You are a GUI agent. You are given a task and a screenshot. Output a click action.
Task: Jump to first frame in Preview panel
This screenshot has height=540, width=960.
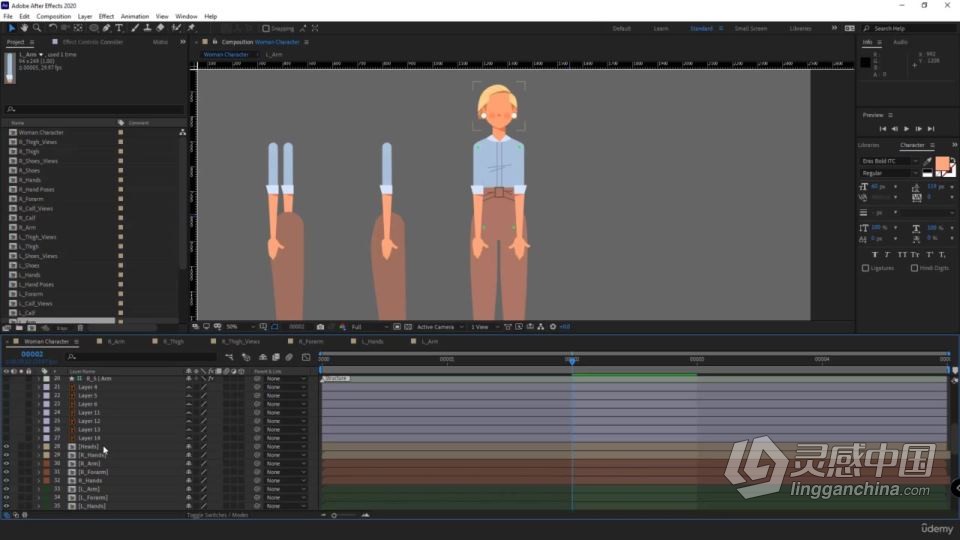pos(882,129)
